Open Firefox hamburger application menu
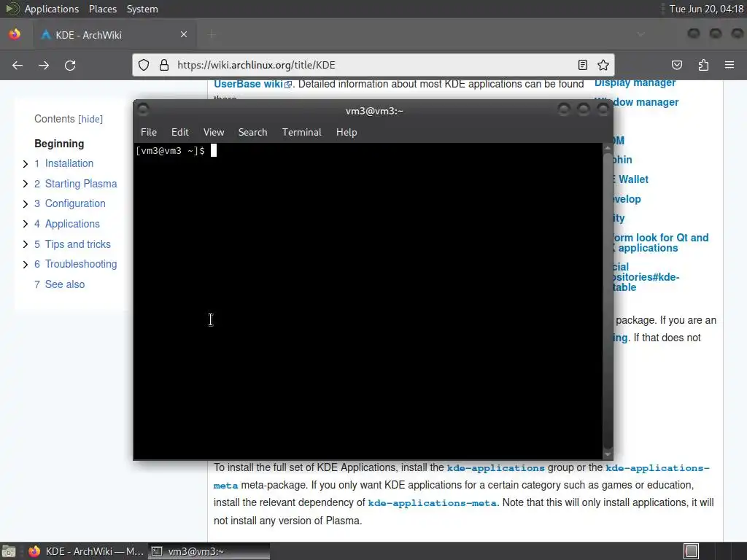The image size is (747, 560). click(x=729, y=65)
